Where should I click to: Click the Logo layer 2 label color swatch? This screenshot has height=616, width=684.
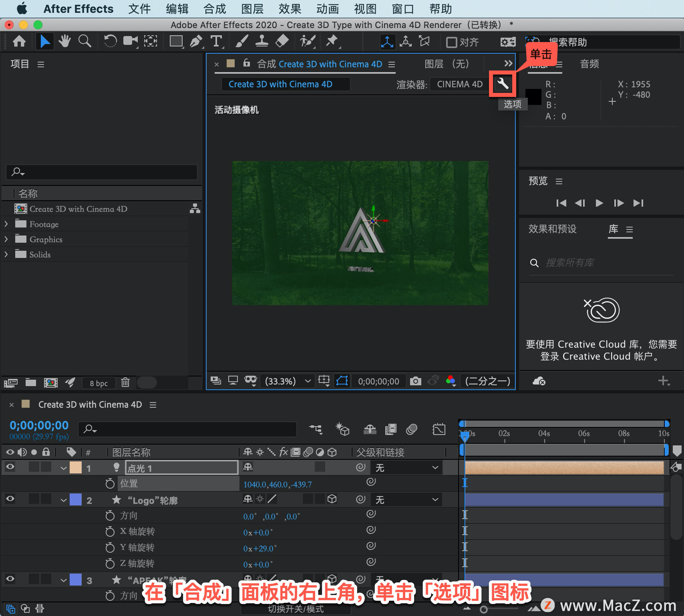tap(76, 499)
